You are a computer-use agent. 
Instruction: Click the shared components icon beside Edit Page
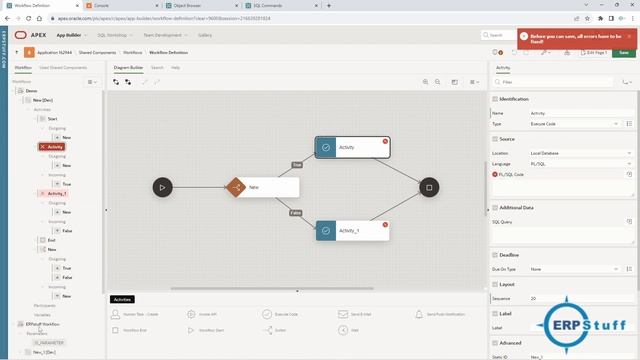[567, 52]
